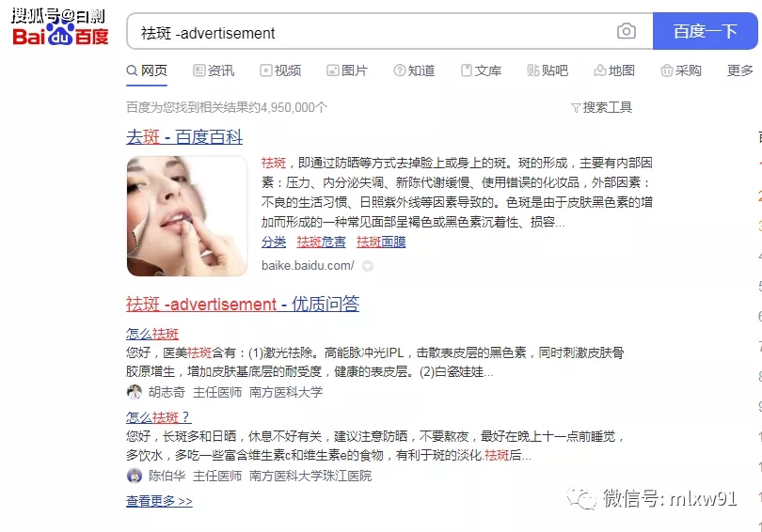Select the 网页 tab

click(147, 70)
